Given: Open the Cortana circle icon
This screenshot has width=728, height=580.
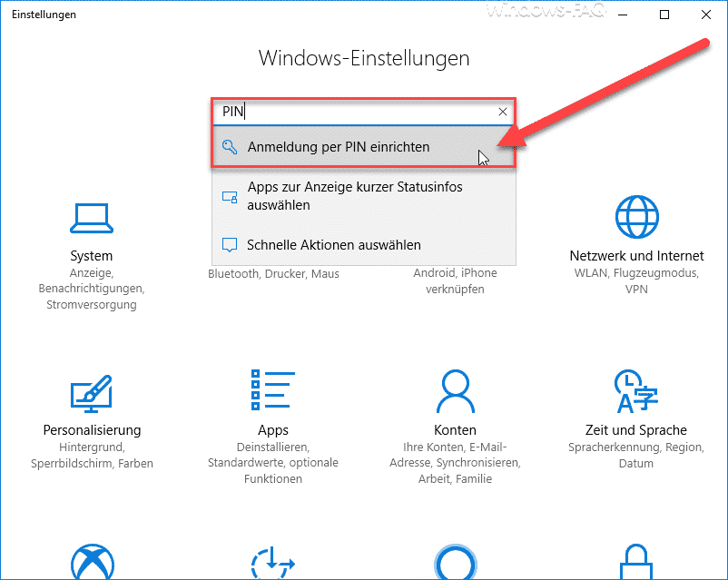Looking at the screenshot, I should tap(455, 562).
